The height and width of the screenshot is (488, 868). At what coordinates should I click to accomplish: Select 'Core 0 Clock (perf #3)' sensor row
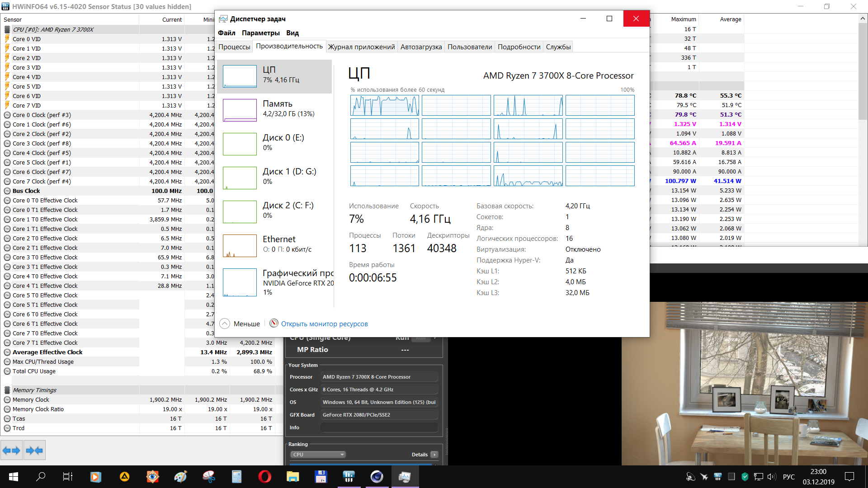tap(42, 115)
